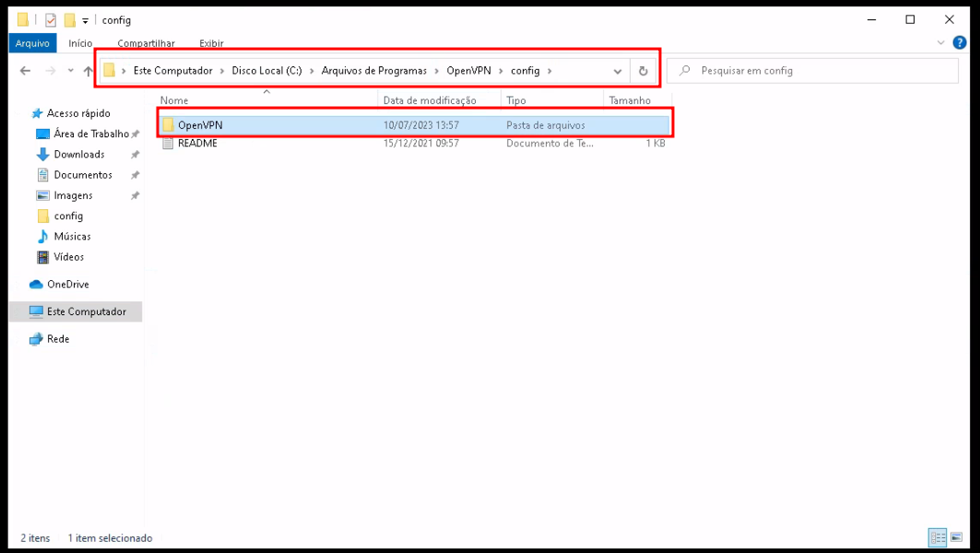Open the Compartilhar ribbon tab
Image resolution: width=980 pixels, height=553 pixels.
click(146, 43)
